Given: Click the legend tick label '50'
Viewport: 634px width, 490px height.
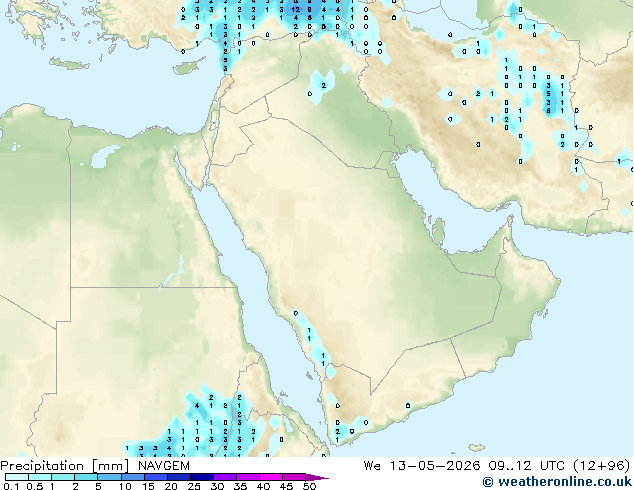Looking at the screenshot, I should pos(309,486).
